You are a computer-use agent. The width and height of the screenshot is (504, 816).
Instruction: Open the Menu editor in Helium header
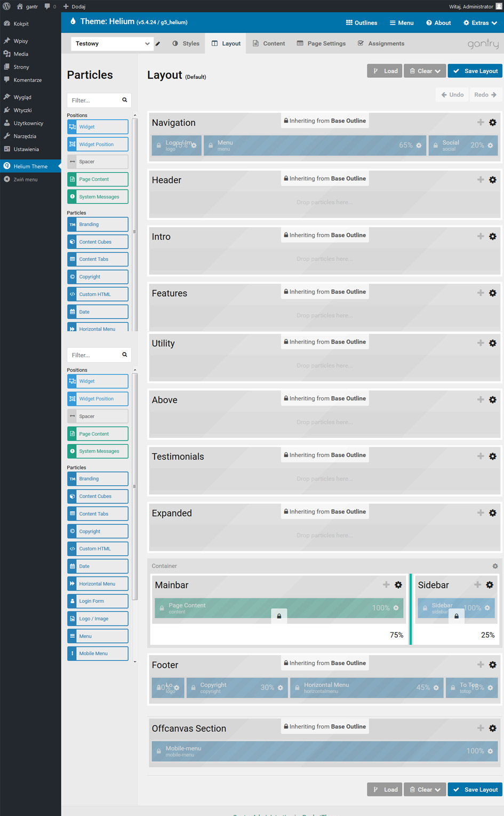click(402, 23)
